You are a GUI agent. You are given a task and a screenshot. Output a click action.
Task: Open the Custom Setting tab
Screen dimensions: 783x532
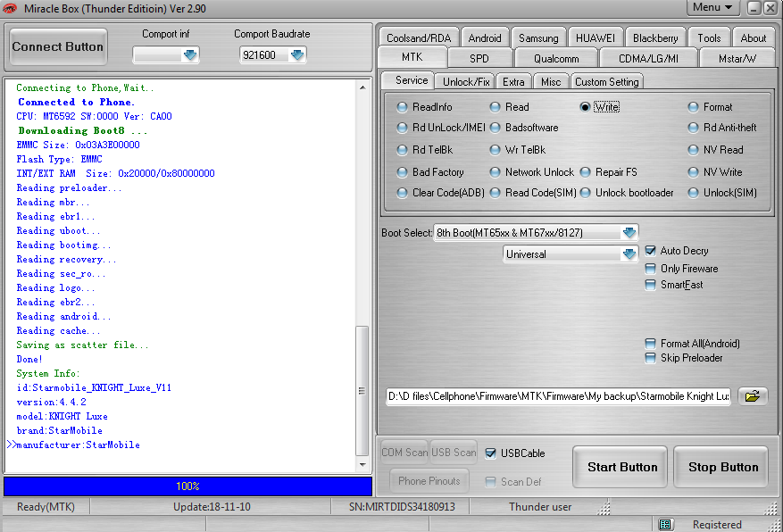click(607, 82)
